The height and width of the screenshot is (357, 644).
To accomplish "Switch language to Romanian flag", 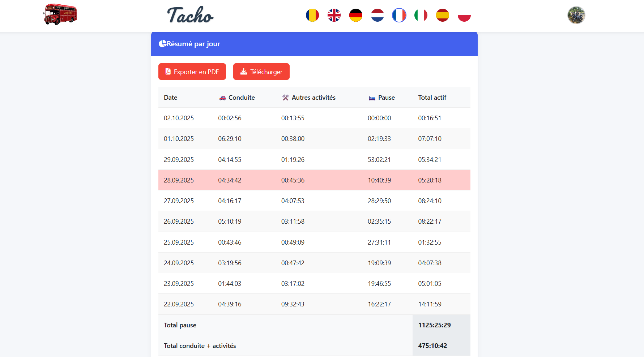I will coord(312,15).
